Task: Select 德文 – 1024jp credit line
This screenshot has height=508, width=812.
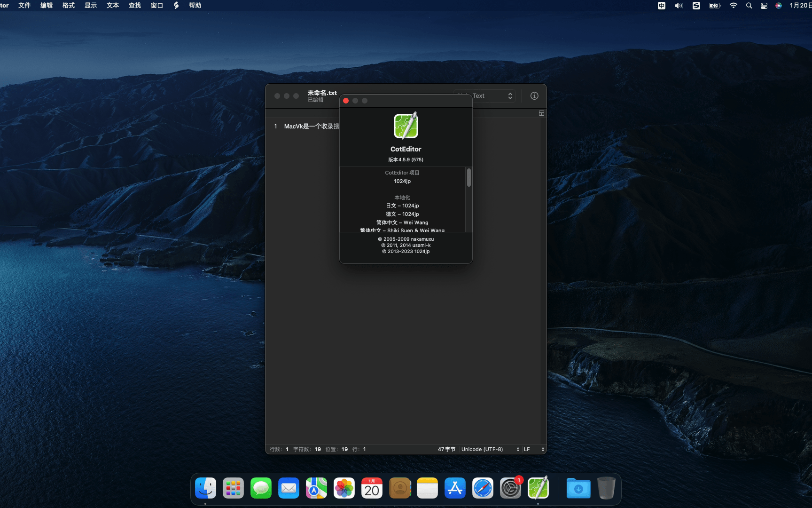Action: tap(402, 214)
